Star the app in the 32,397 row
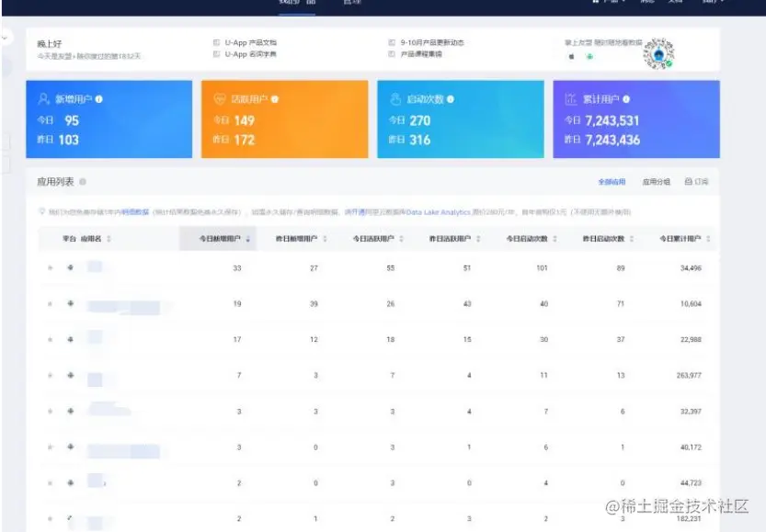Image resolution: width=766 pixels, height=532 pixels. [x=50, y=412]
